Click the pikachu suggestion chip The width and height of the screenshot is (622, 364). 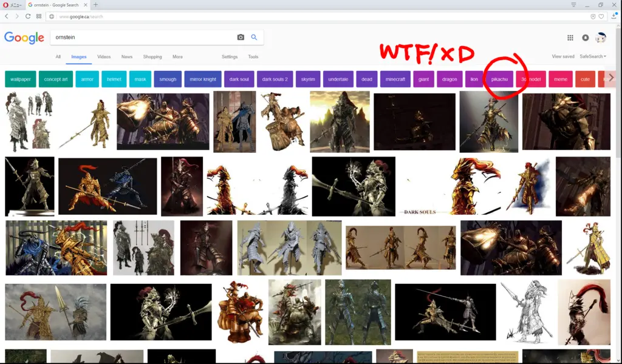point(499,79)
